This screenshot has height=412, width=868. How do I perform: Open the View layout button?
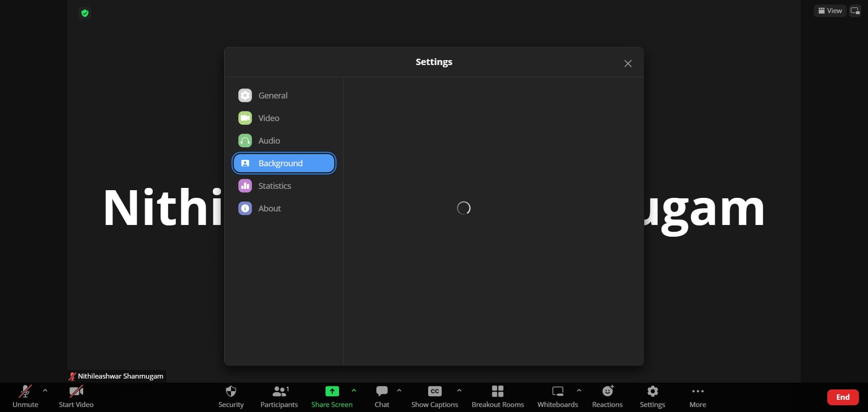pyautogui.click(x=830, y=11)
